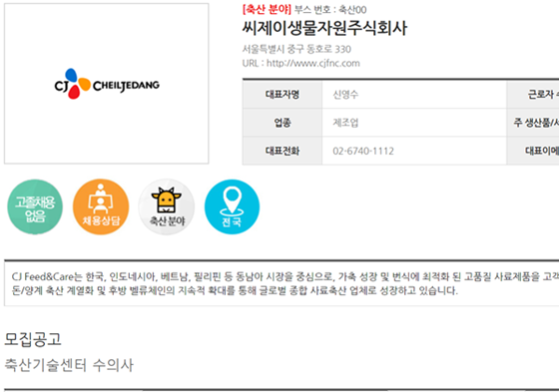Click the 채용상담 orange badge icon
559x392 pixels.
pos(101,206)
